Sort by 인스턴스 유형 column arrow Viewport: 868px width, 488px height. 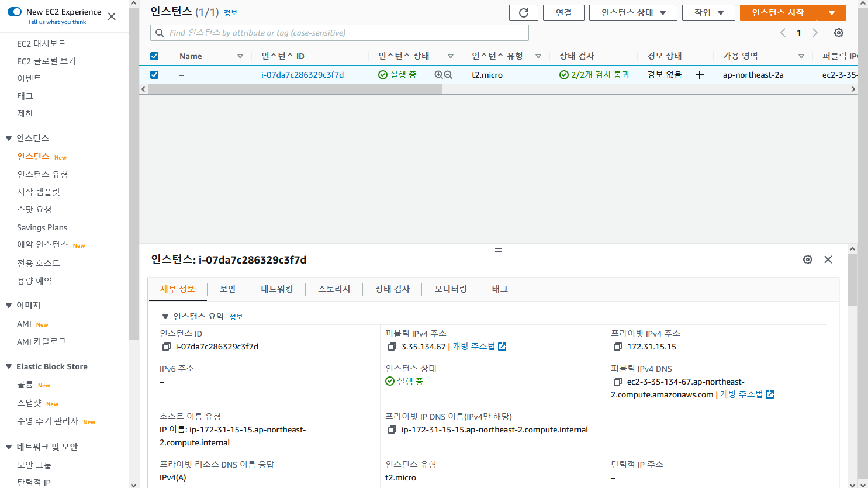[538, 56]
